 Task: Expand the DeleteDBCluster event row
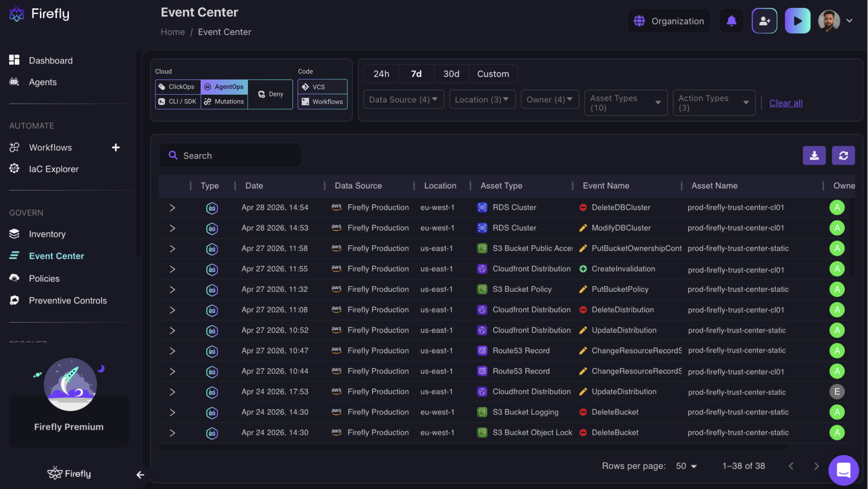172,208
